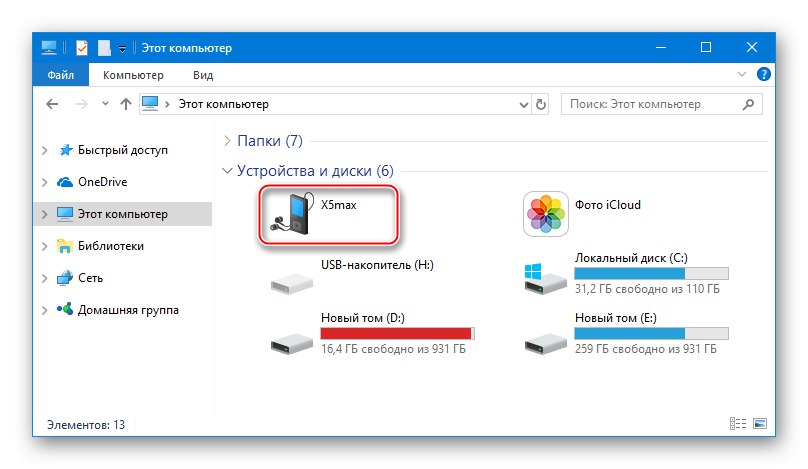This screenshot has height=469, width=808.
Task: Switch to details view icon in status bar
Action: 738,424
